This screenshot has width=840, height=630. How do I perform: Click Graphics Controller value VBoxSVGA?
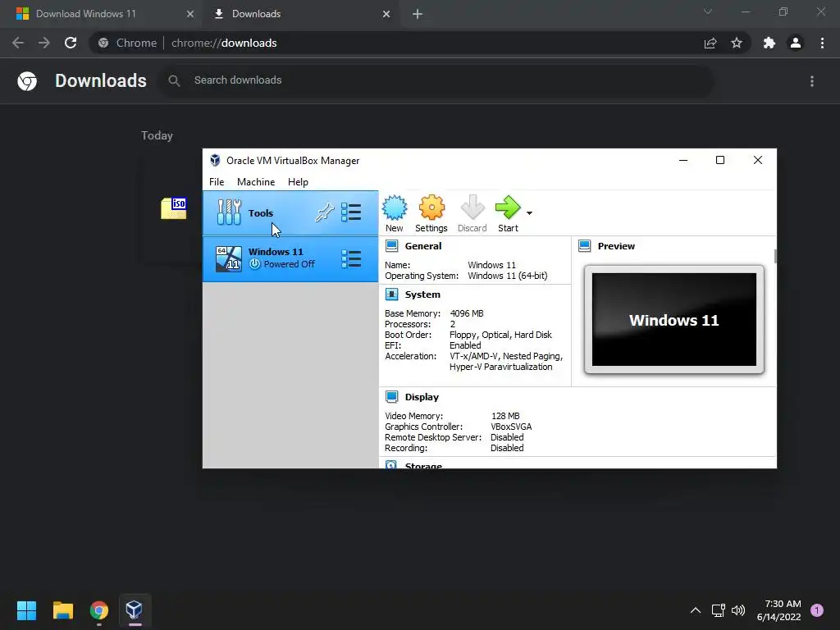[511, 427]
